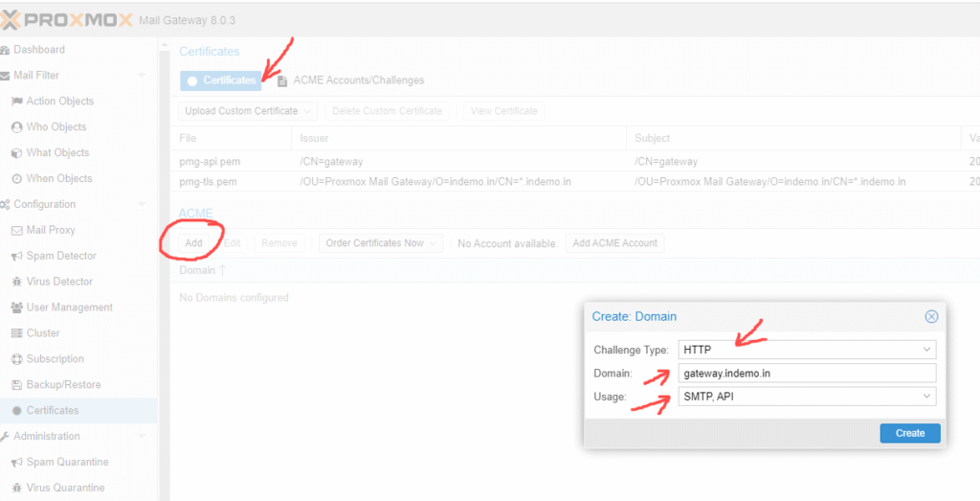Open User Management in sidebar
Screen dimensions: 980x501
[69, 307]
